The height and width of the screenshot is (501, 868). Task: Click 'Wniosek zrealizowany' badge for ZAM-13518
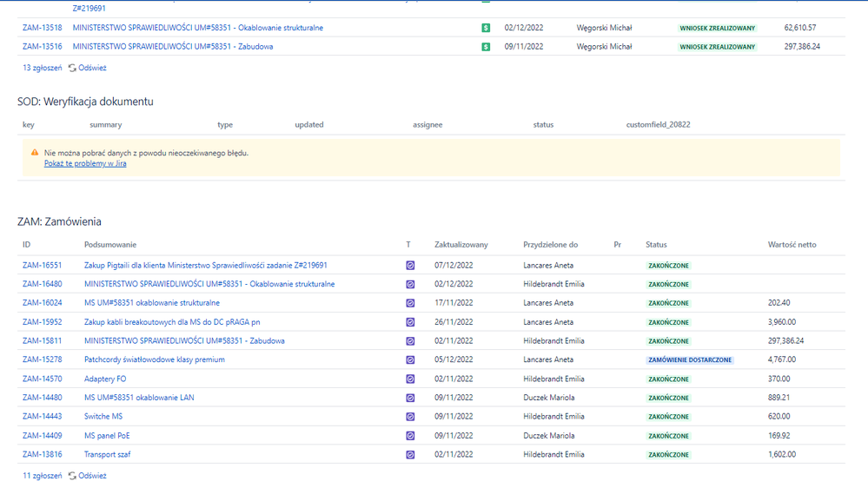pyautogui.click(x=717, y=28)
